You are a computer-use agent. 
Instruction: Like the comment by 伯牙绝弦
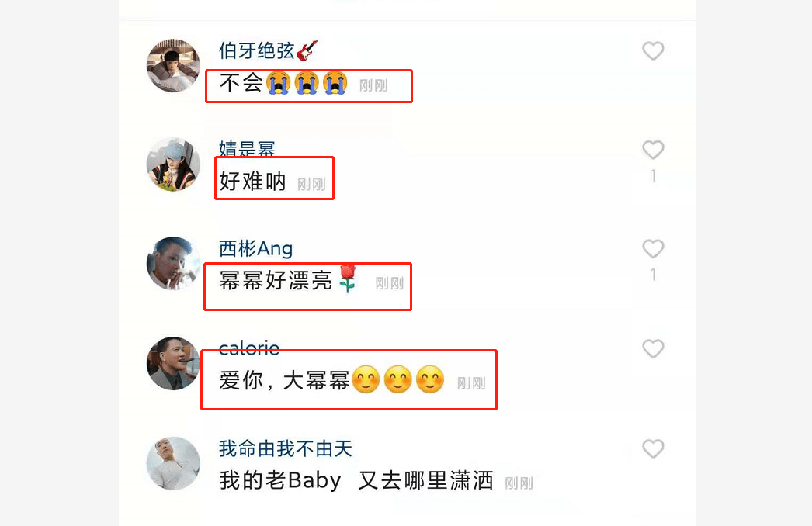[x=653, y=50]
